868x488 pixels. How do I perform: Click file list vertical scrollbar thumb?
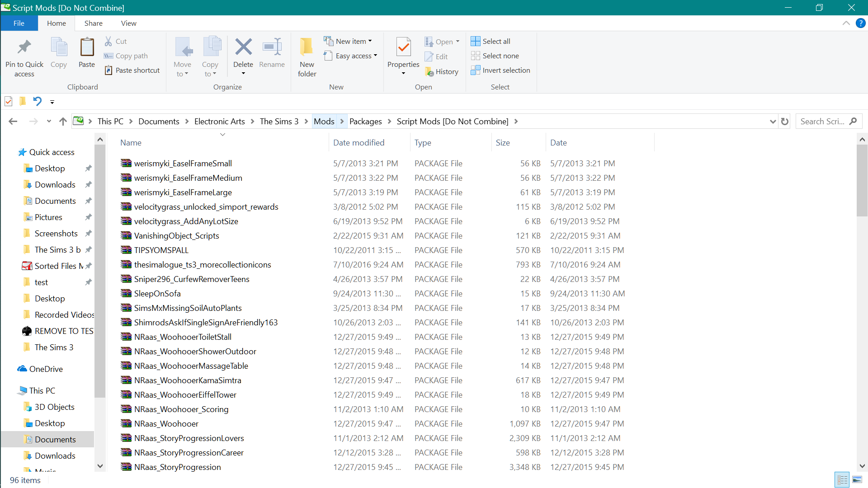[862, 181]
